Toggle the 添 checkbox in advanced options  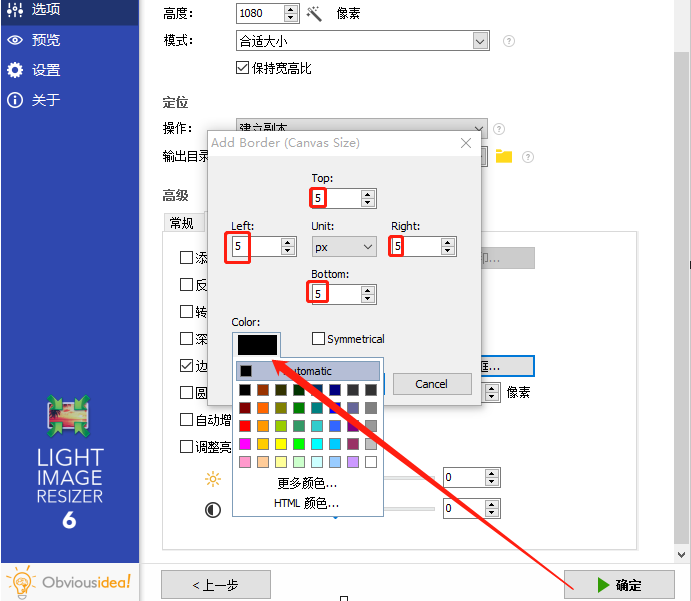(186, 257)
